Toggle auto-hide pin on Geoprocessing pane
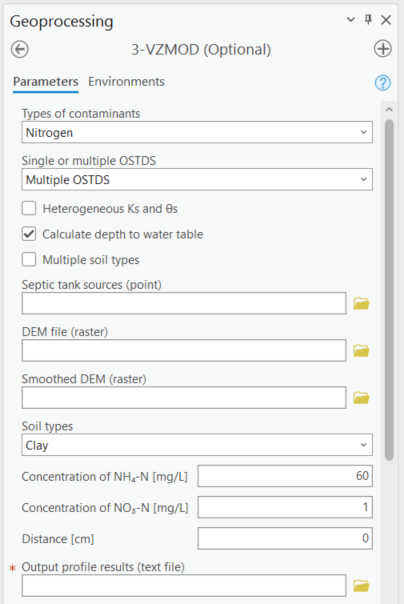The height and width of the screenshot is (604, 404). click(x=368, y=19)
